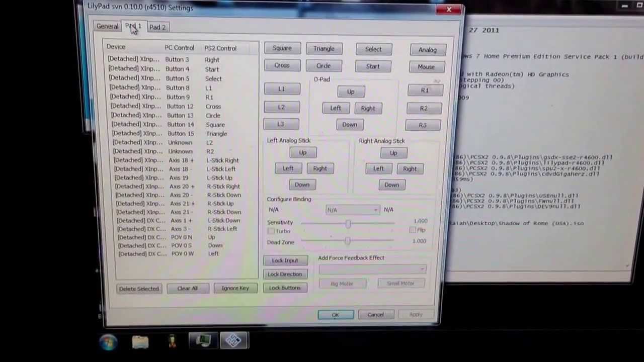Confirm settings with the OK button
The width and height of the screenshot is (644, 362).
click(x=336, y=315)
